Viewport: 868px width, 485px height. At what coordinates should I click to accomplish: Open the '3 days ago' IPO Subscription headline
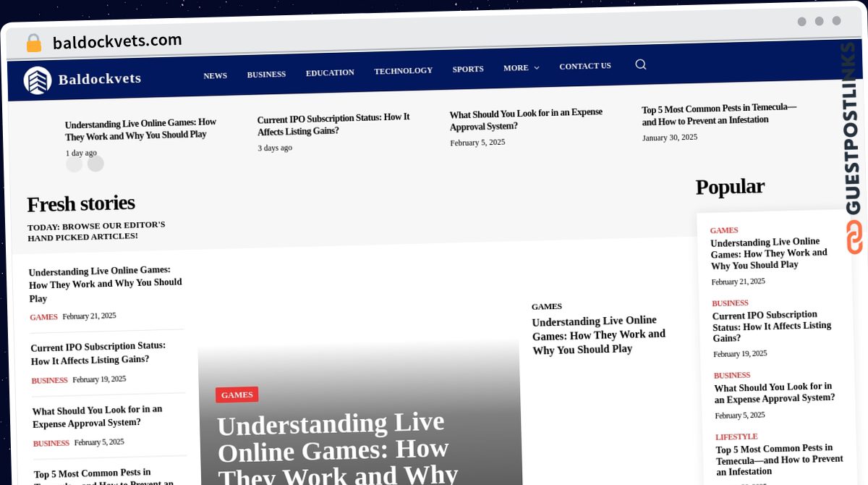[x=333, y=125]
